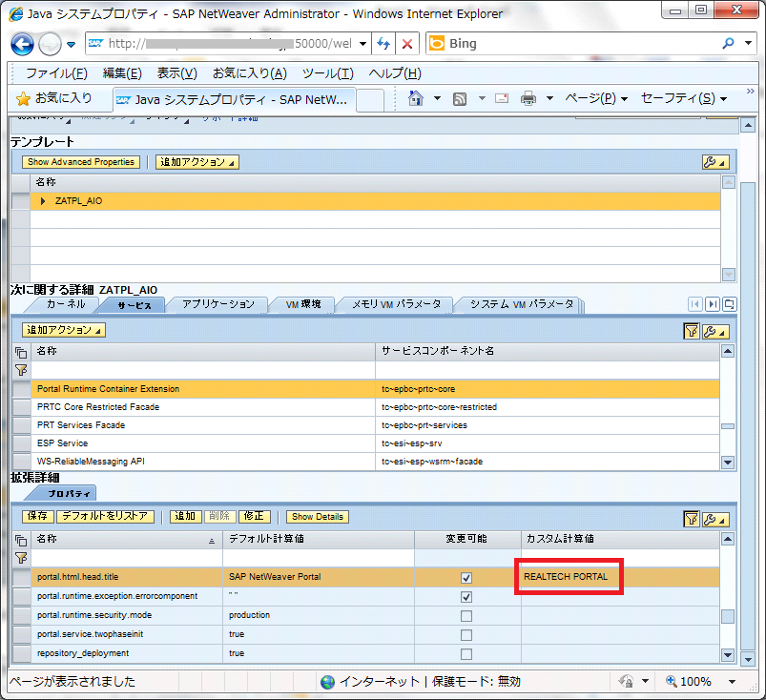Click the Bing search magnifier icon

point(728,44)
